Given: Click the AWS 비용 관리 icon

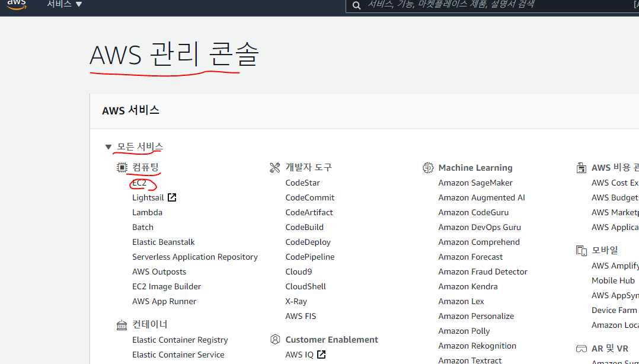Looking at the screenshot, I should tap(582, 168).
